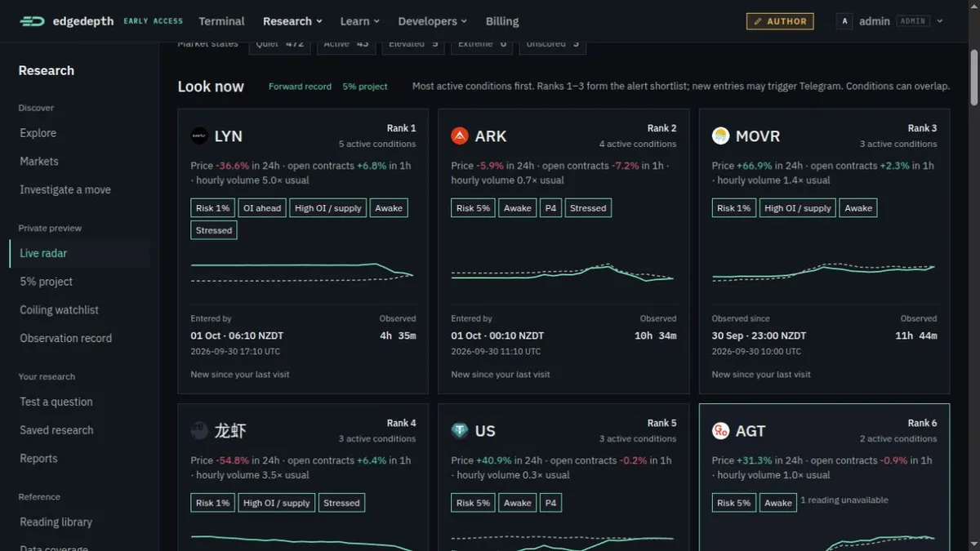This screenshot has width=980, height=551.
Task: Click the MOVR coin icon
Action: (x=720, y=136)
